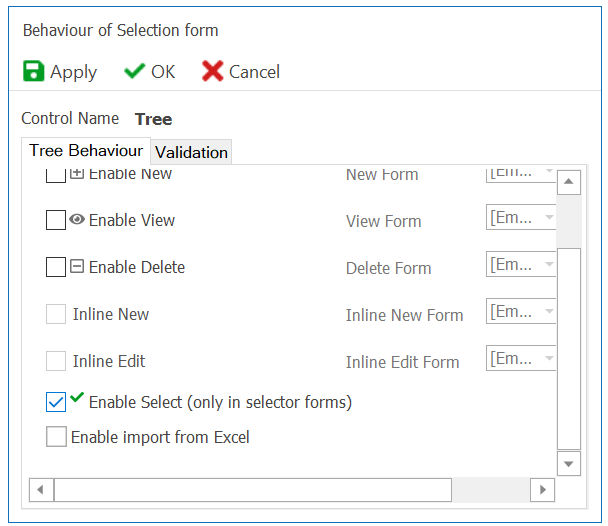Click the plus icon beside Enable New
This screenshot has width=608, height=526.
[77, 174]
